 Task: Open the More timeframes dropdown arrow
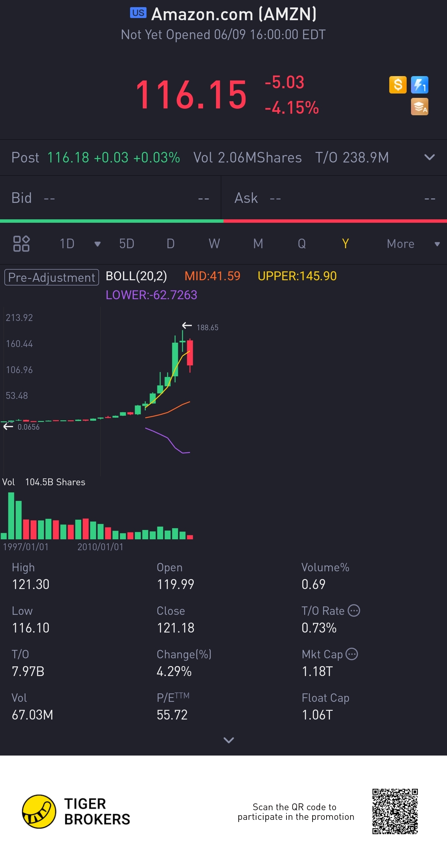click(x=437, y=244)
